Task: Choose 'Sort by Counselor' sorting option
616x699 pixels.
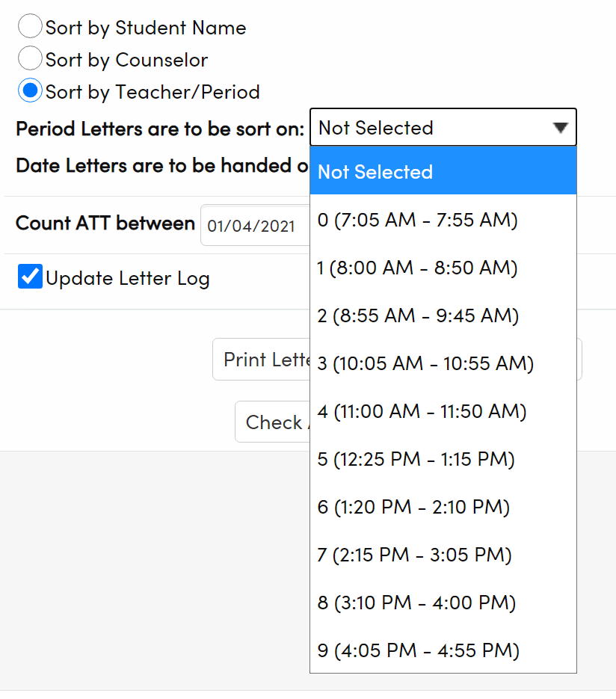Action: [30, 58]
